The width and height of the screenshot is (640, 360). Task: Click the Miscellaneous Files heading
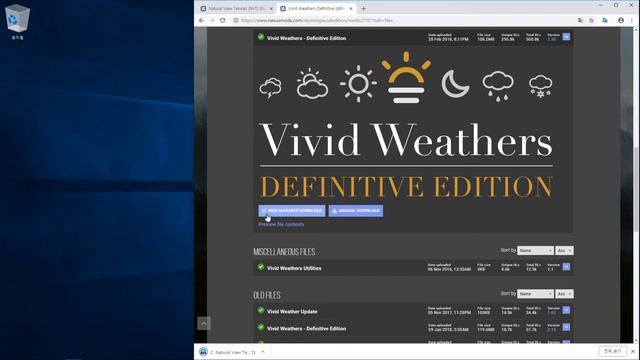(x=284, y=251)
